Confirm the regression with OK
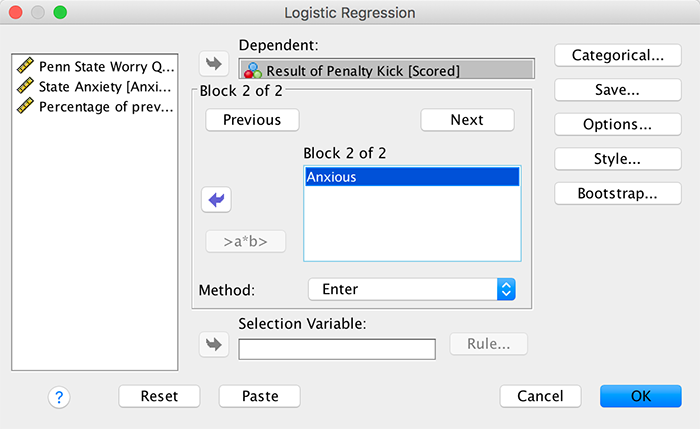The image size is (700, 429). [x=641, y=396]
